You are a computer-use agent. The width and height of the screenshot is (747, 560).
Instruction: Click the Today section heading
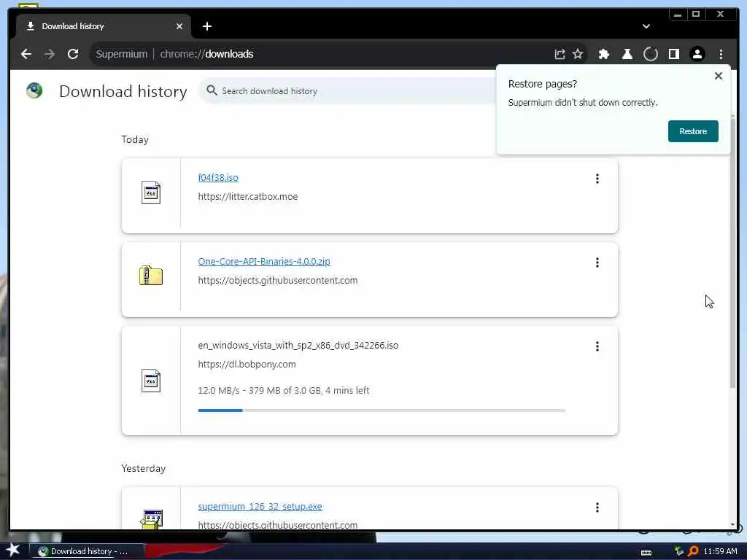[x=135, y=139]
